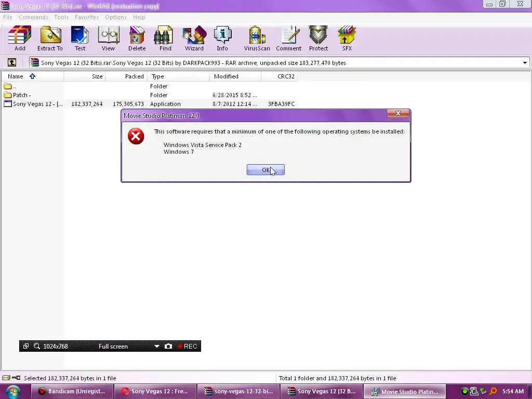Open the Commands menu
Screen dimensions: 532x399
[33, 17]
